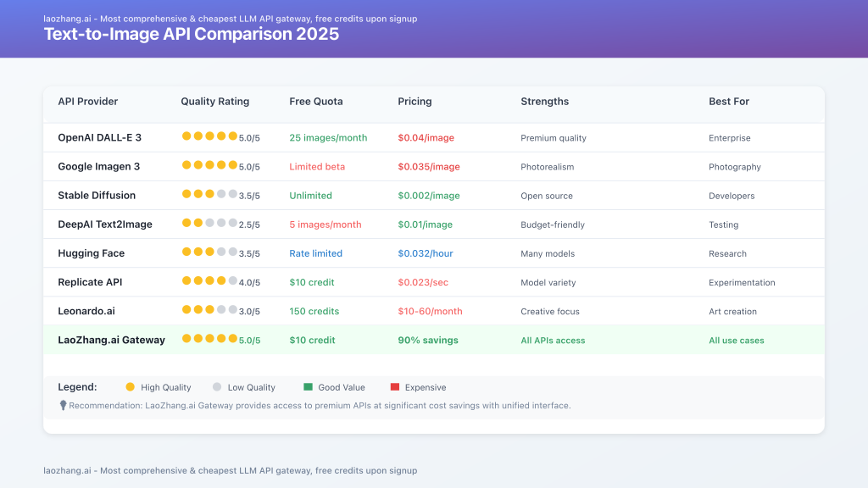
Task: Select the LaoZhang.ai Gateway provider name
Action: (111, 340)
